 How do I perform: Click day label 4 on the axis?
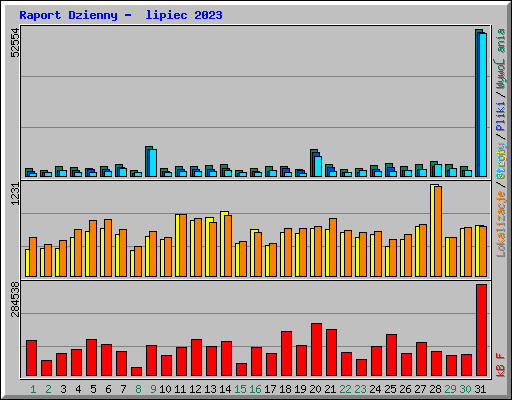(78, 389)
